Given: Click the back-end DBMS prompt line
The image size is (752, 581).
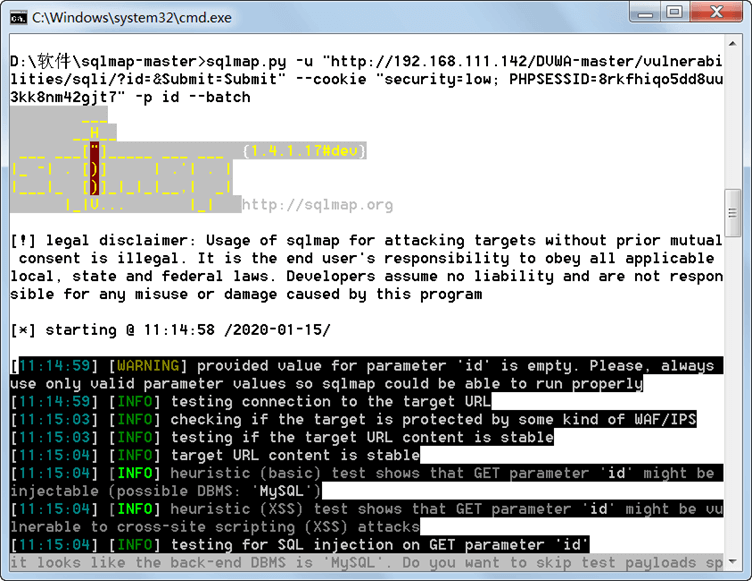Looking at the screenshot, I should click(x=366, y=563).
